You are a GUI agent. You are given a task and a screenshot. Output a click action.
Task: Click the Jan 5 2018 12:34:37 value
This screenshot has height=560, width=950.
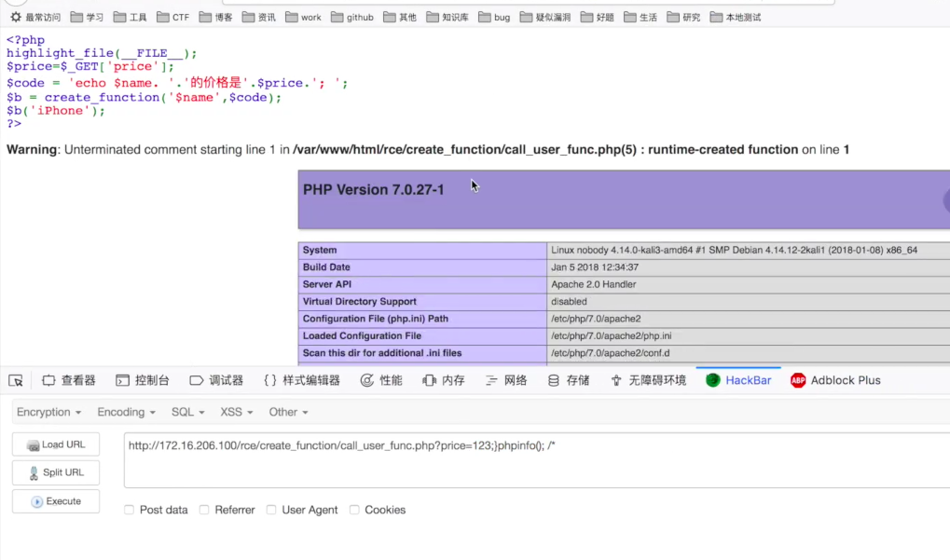pyautogui.click(x=595, y=267)
